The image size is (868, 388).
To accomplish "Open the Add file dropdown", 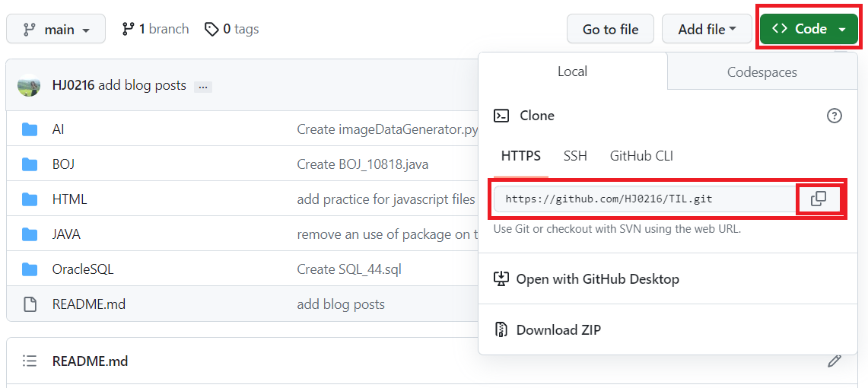I will 707,29.
